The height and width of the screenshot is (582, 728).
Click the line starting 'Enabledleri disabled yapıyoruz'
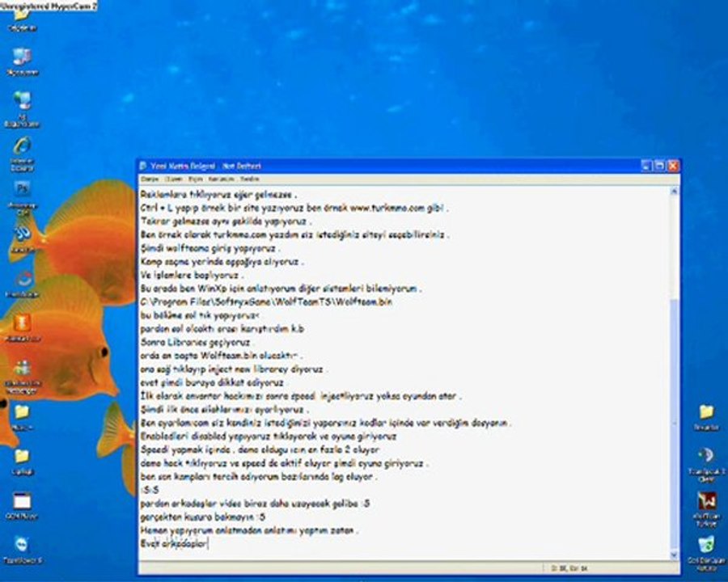(x=269, y=436)
